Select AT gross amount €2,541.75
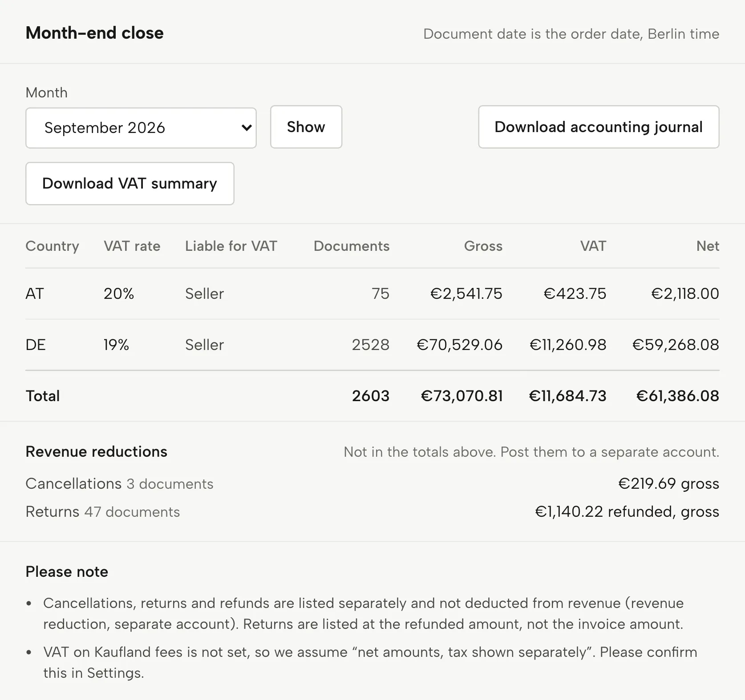Image resolution: width=745 pixels, height=700 pixels. 466,294
